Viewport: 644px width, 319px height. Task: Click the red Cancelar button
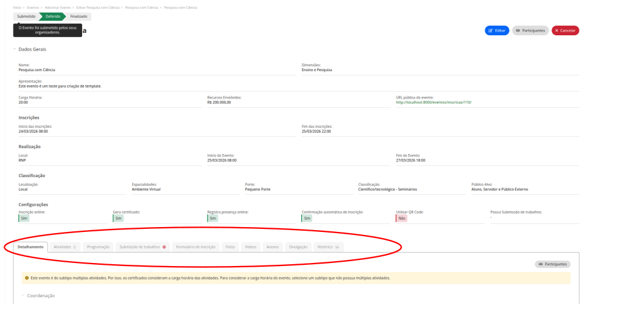click(565, 30)
